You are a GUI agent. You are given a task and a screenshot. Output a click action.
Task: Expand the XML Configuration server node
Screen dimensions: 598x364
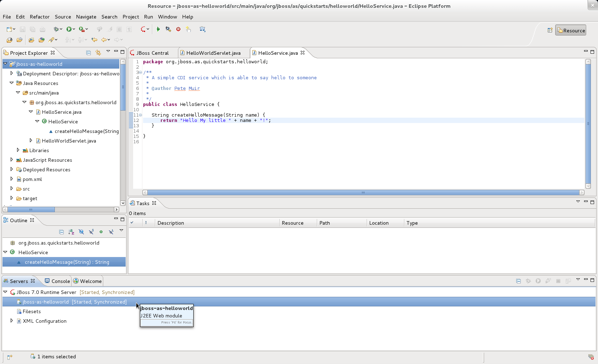pos(12,321)
